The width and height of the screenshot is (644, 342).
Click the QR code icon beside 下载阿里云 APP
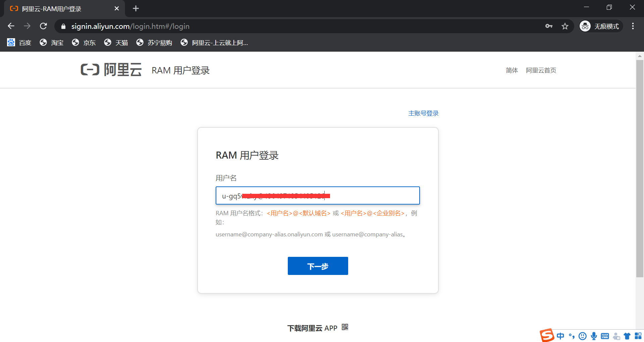click(345, 327)
